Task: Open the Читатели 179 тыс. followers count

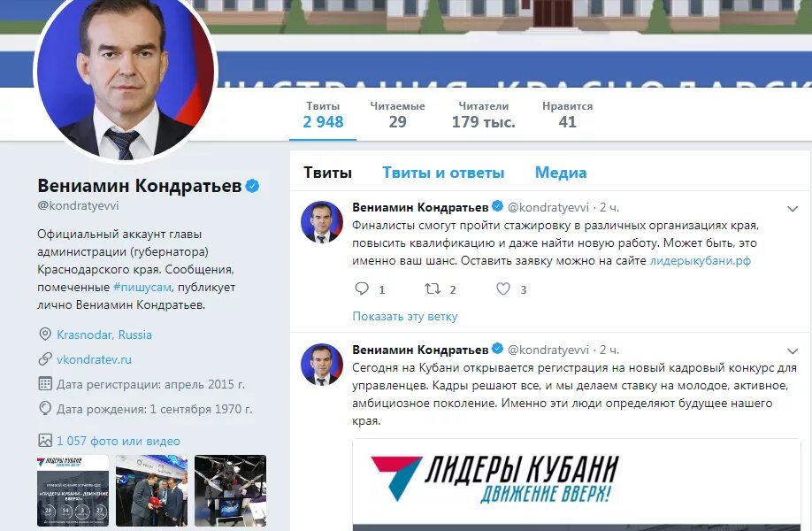Action: 484,115
